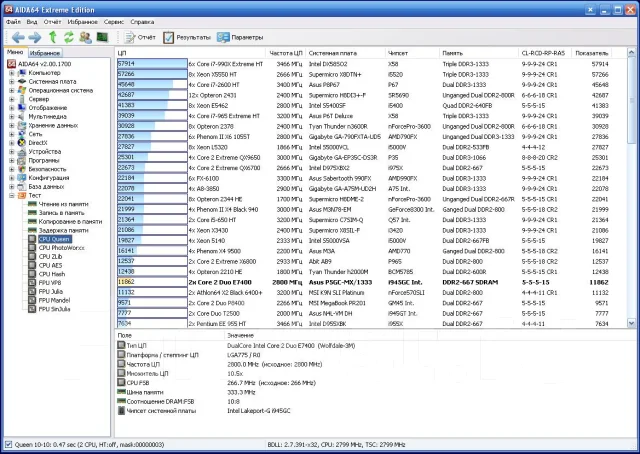Expand the Сеть tree node
The image size is (640, 454).
tap(12, 134)
